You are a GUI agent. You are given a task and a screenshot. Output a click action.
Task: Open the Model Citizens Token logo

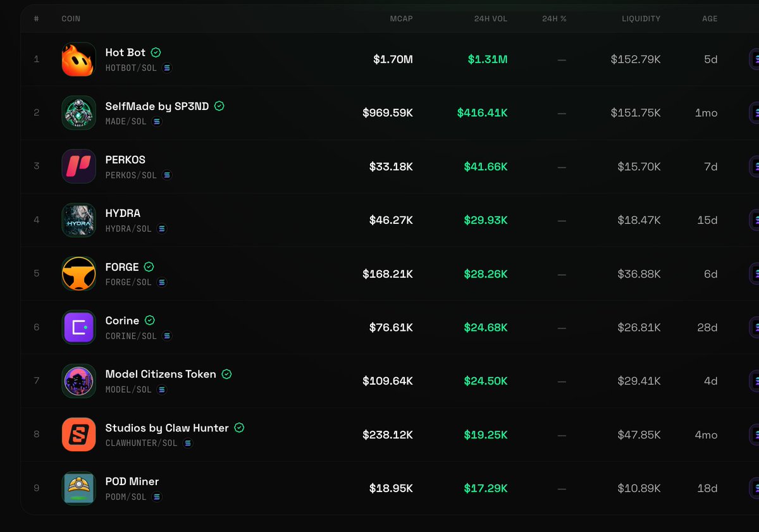tap(78, 381)
